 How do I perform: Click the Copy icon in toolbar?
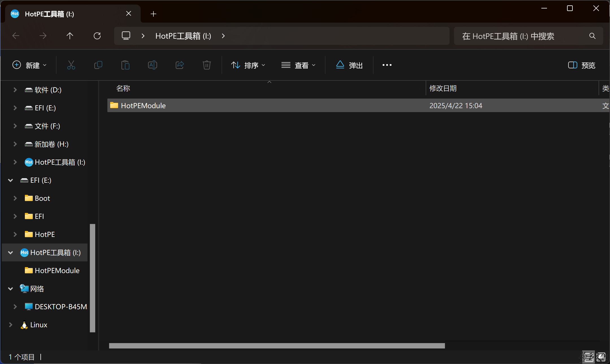tap(98, 65)
